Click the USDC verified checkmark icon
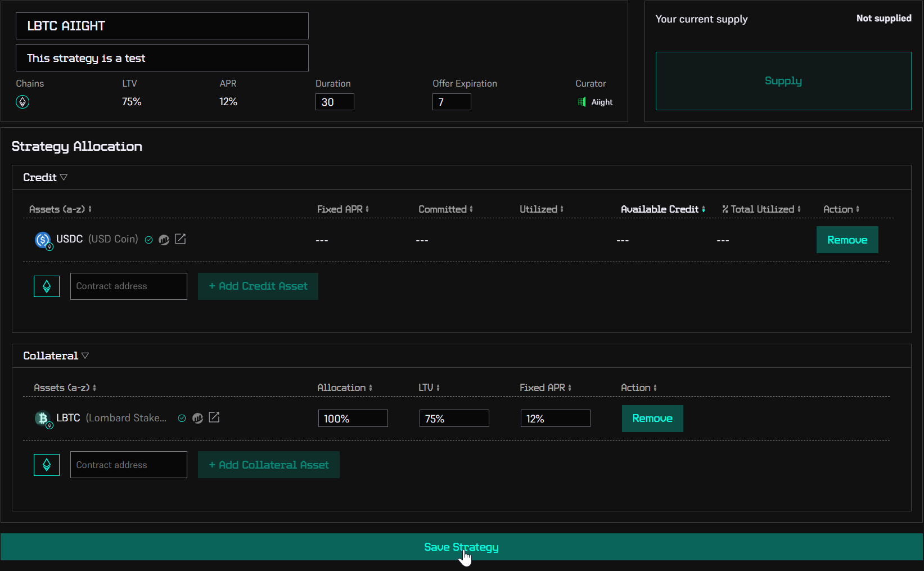The image size is (924, 571). pyautogui.click(x=149, y=240)
